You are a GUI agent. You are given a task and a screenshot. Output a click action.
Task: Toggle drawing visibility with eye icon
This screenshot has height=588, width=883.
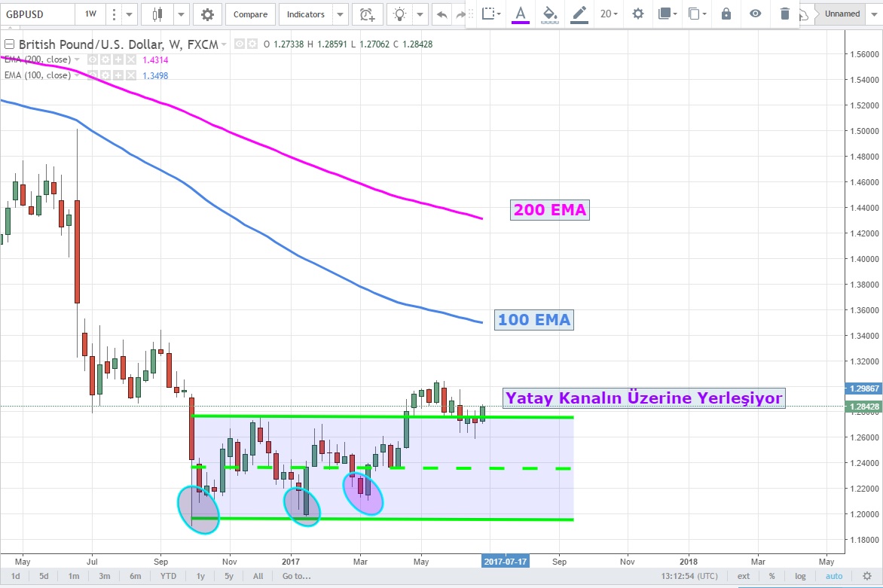click(x=755, y=14)
